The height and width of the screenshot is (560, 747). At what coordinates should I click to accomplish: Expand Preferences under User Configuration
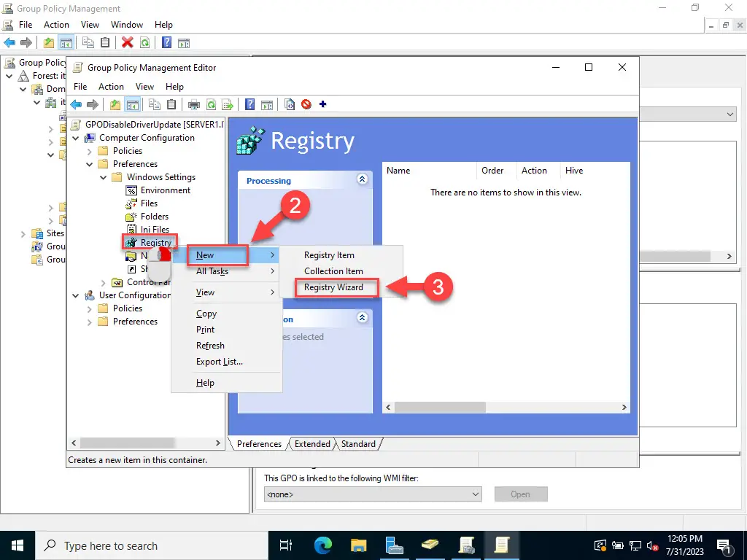pyautogui.click(x=90, y=322)
